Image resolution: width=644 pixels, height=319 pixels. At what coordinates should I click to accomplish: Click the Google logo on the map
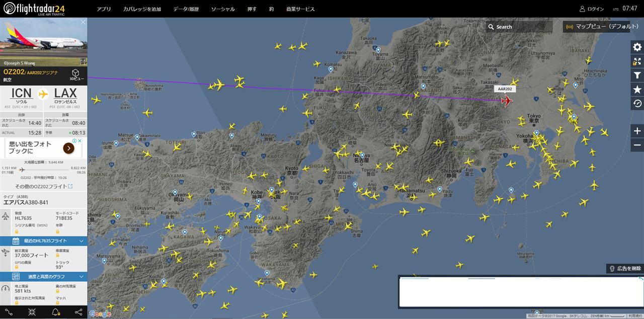[x=100, y=313]
